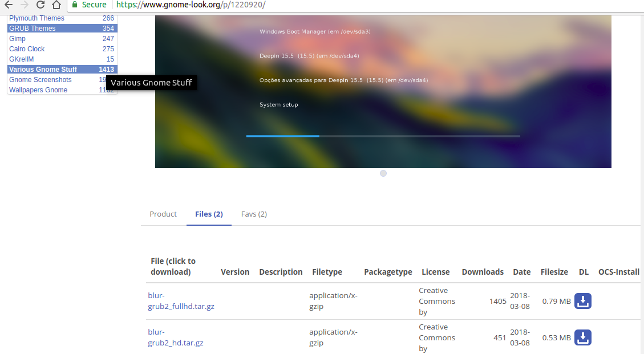The width and height of the screenshot is (644, 354).
Task: Switch to the Favs (2) tab
Action: pyautogui.click(x=254, y=214)
